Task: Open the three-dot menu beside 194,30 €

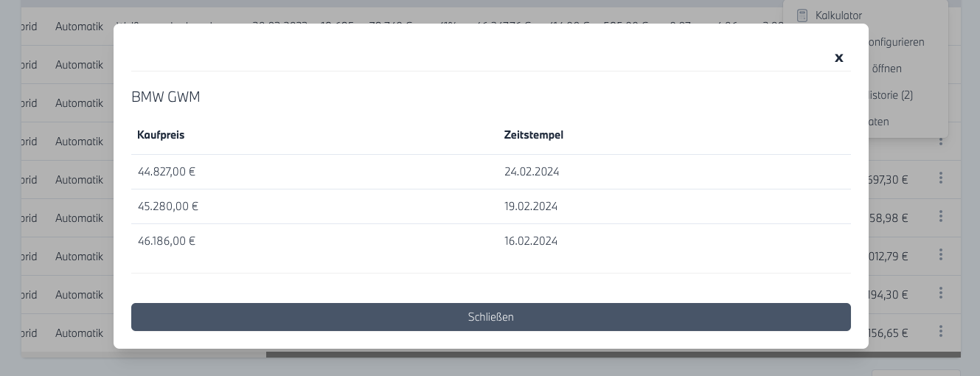Action: point(941,293)
